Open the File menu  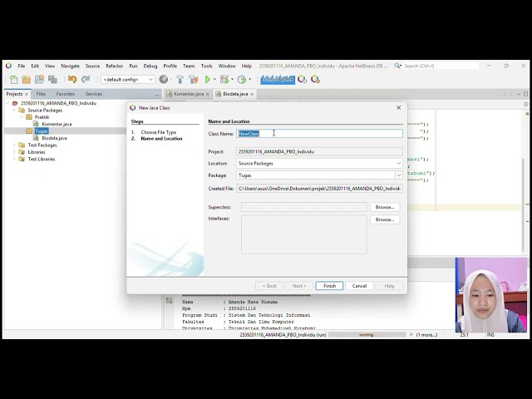(22, 66)
